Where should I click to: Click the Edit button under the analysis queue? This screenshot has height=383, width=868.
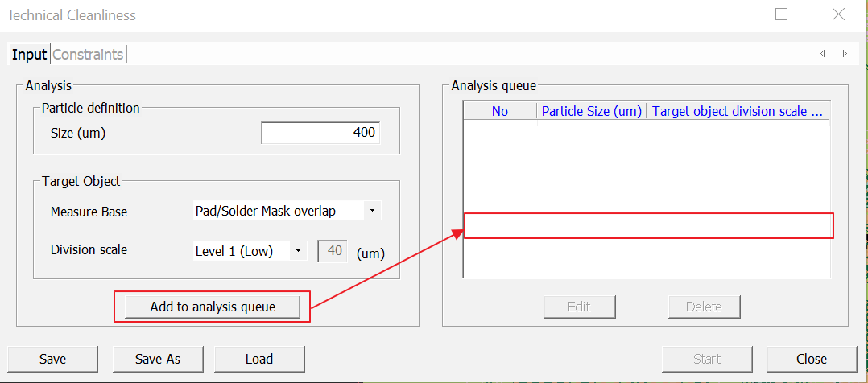(579, 307)
